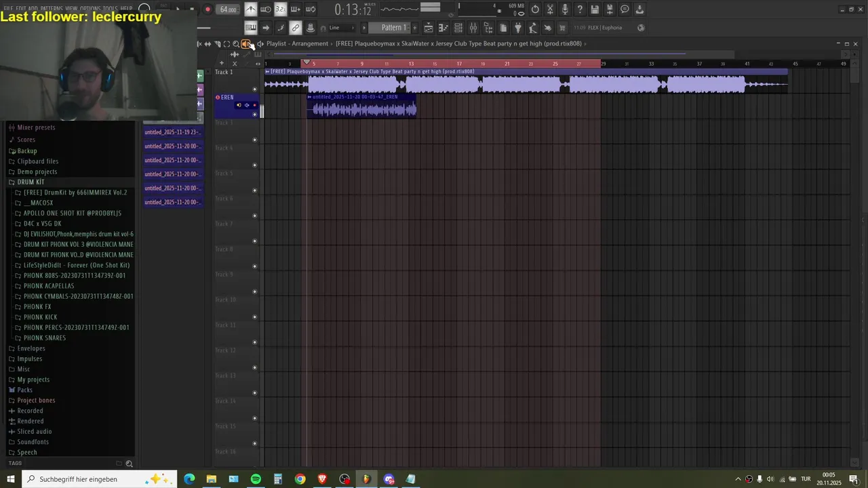Expand the Envelopes folder
Image resolution: width=868 pixels, height=488 pixels.
(x=31, y=348)
